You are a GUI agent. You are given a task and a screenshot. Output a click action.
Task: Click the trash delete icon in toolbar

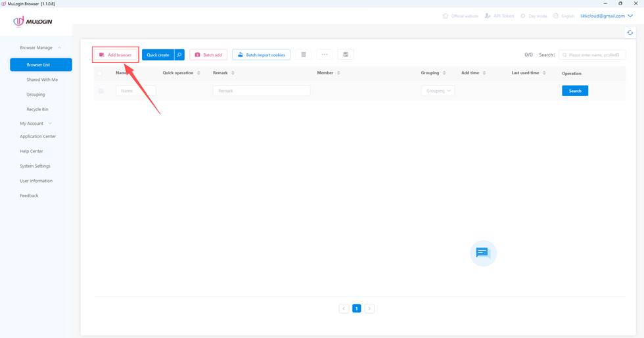click(304, 55)
